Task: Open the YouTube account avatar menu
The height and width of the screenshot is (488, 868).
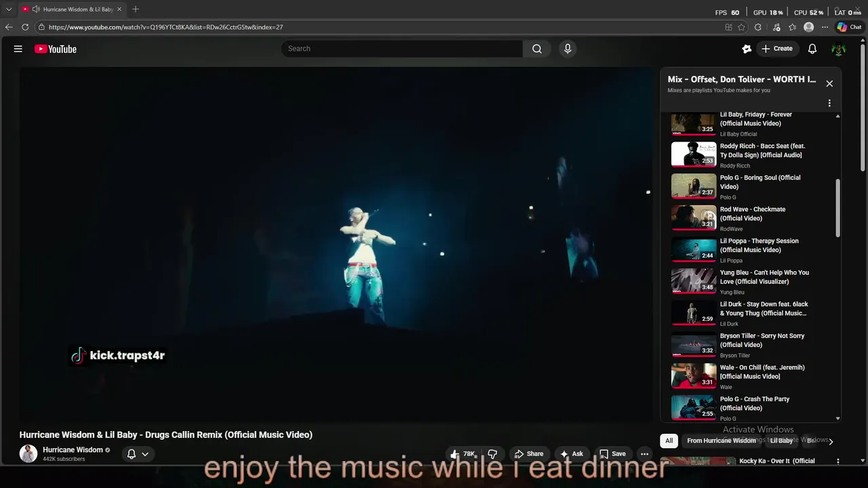Action: pos(839,49)
